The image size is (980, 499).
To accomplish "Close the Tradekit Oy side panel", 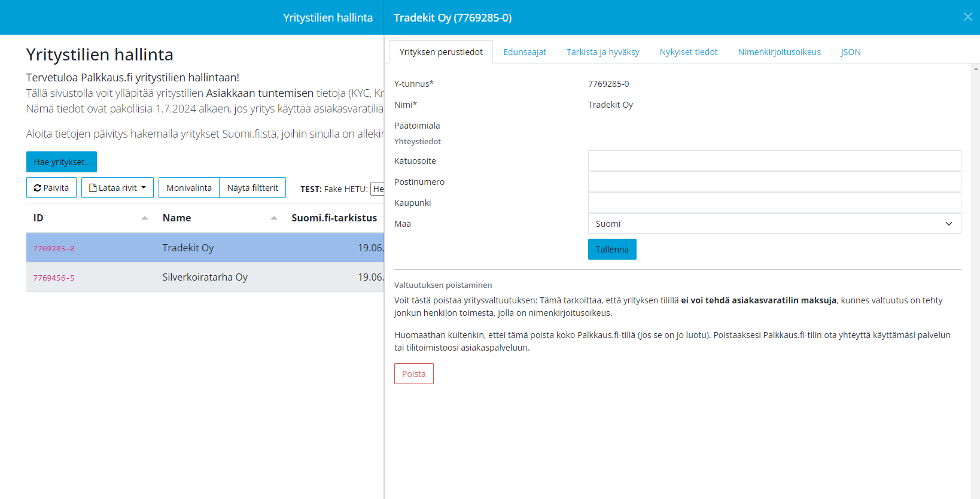I will (967, 17).
